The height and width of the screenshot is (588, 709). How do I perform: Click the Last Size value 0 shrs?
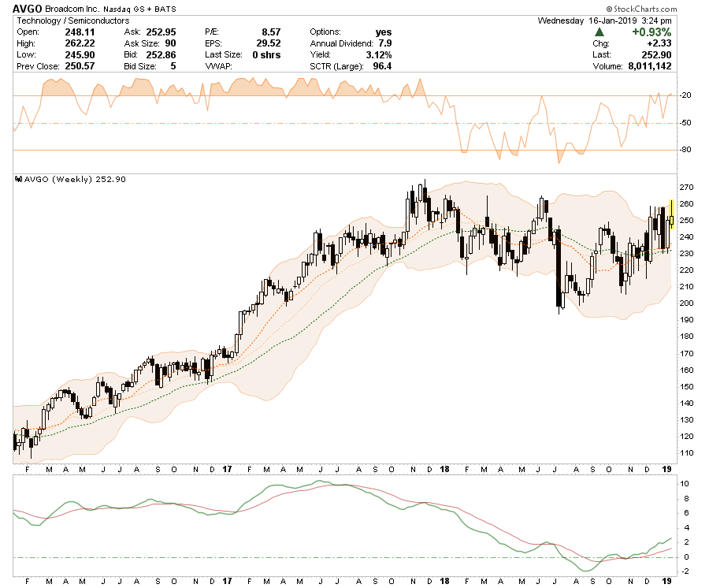click(266, 54)
